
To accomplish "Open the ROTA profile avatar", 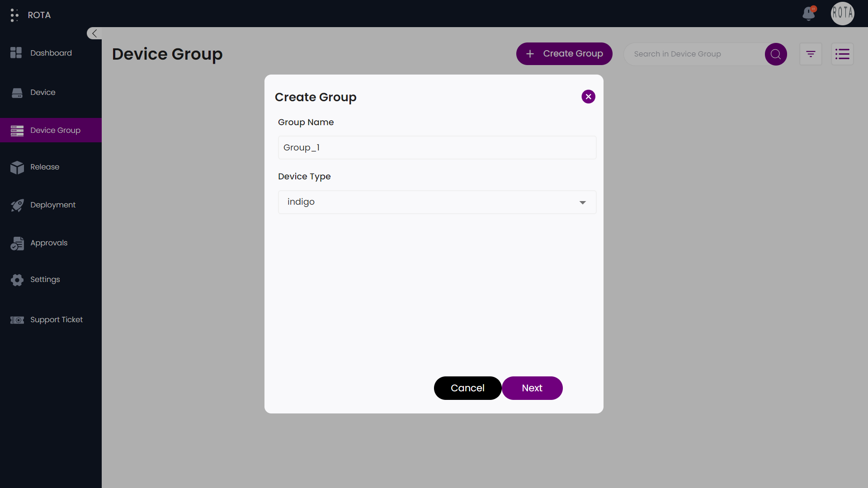I will [842, 14].
